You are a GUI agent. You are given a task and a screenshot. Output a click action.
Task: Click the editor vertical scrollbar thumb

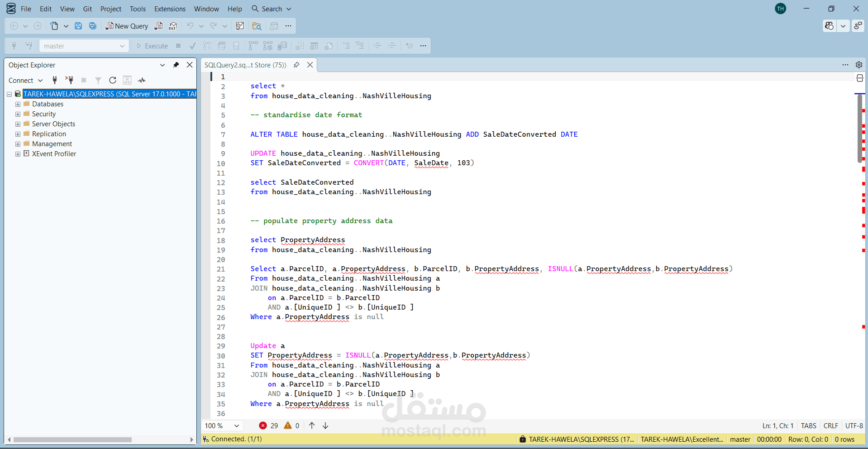[860, 128]
